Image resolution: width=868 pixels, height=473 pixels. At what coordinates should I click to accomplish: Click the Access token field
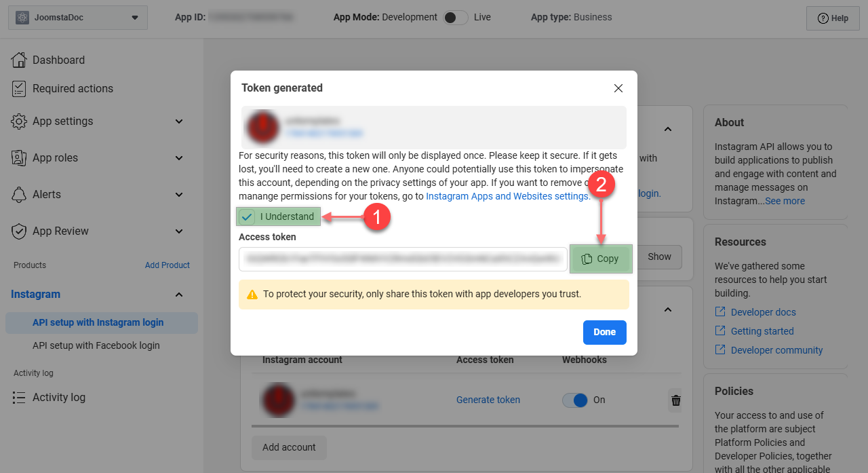pyautogui.click(x=403, y=259)
